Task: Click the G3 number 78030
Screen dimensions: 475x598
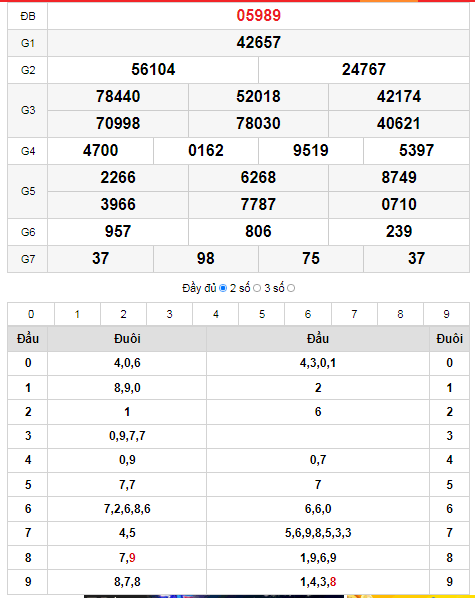Action: (x=258, y=124)
